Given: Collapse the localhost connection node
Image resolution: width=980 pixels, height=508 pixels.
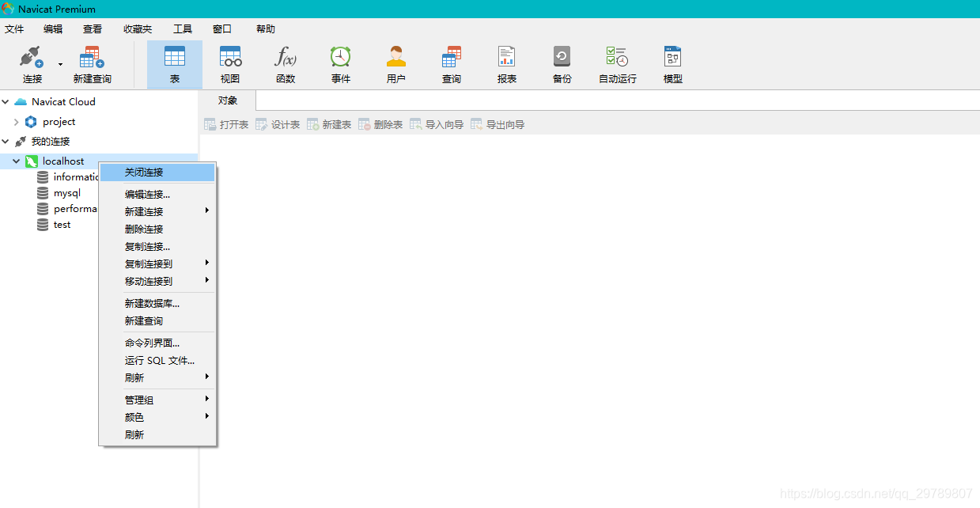Looking at the screenshot, I should click(x=17, y=161).
